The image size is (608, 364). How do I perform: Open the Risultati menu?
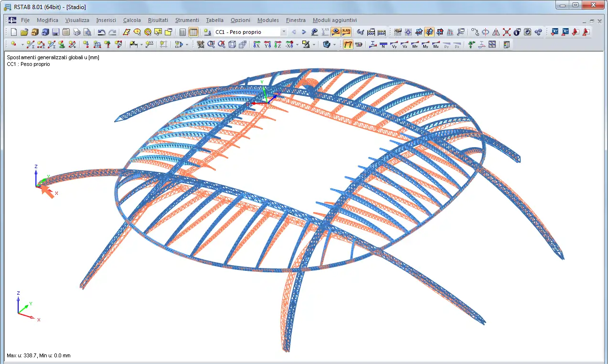click(158, 20)
